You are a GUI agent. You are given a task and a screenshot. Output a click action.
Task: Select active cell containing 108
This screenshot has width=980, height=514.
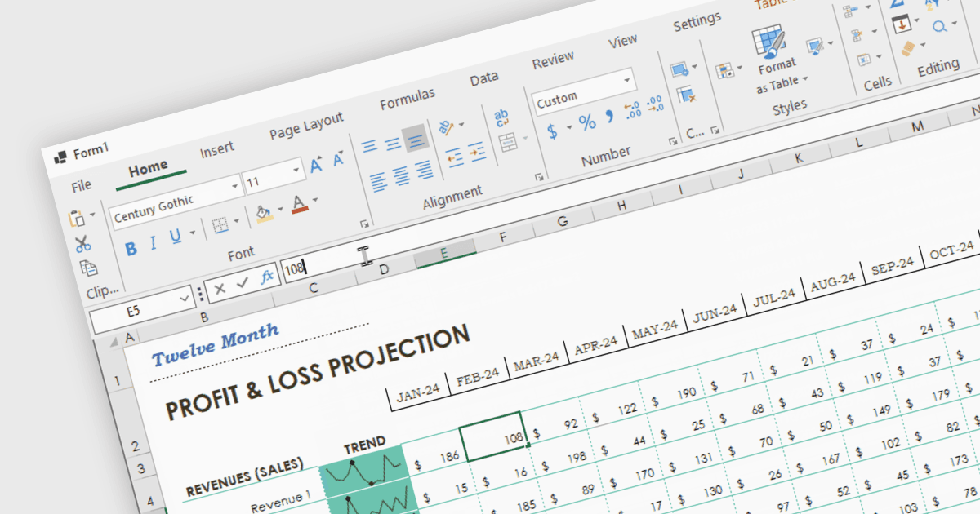pos(492,437)
